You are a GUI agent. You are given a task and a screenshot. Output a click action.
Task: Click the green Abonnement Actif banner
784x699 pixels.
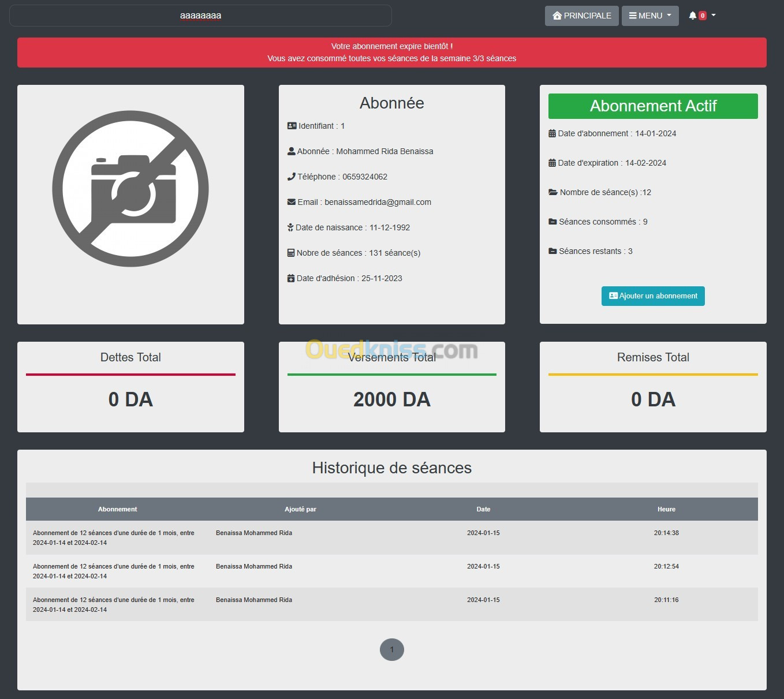(x=653, y=106)
